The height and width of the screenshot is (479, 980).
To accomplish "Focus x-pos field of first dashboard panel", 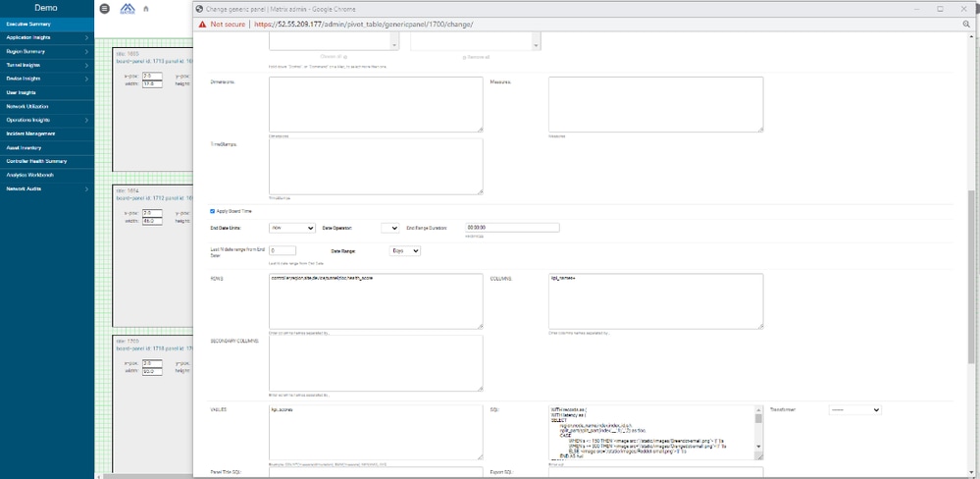I will click(x=152, y=77).
